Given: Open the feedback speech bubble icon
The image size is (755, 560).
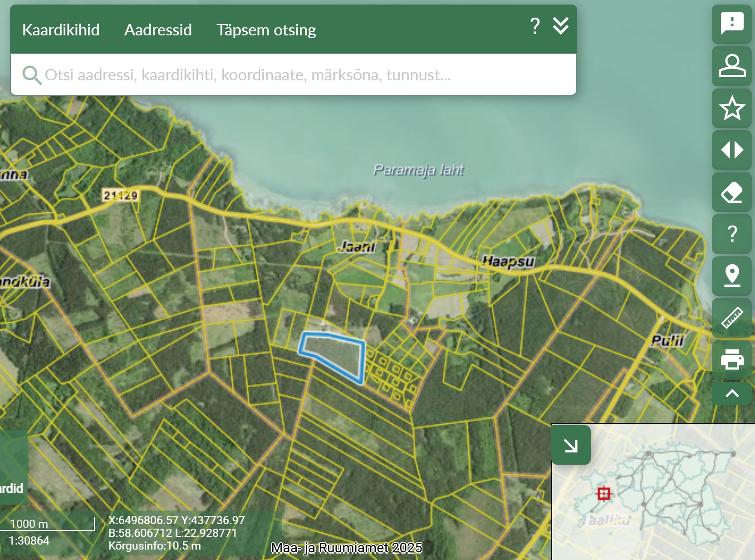Looking at the screenshot, I should pos(731,24).
